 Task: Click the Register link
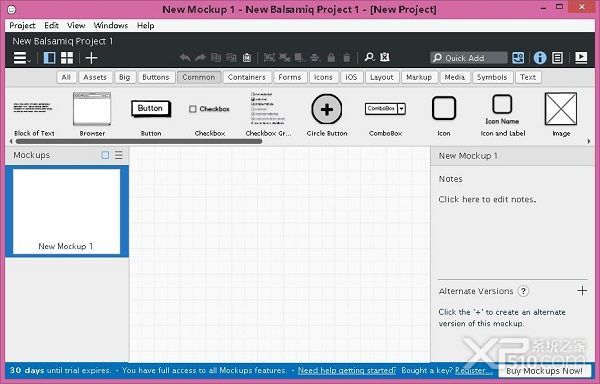[x=473, y=371]
